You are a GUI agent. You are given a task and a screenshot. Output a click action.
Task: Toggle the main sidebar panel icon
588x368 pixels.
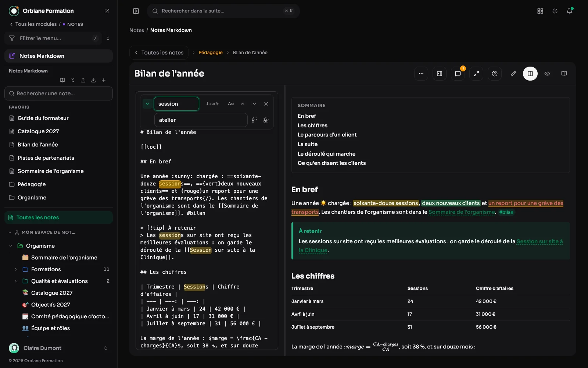coord(136,11)
